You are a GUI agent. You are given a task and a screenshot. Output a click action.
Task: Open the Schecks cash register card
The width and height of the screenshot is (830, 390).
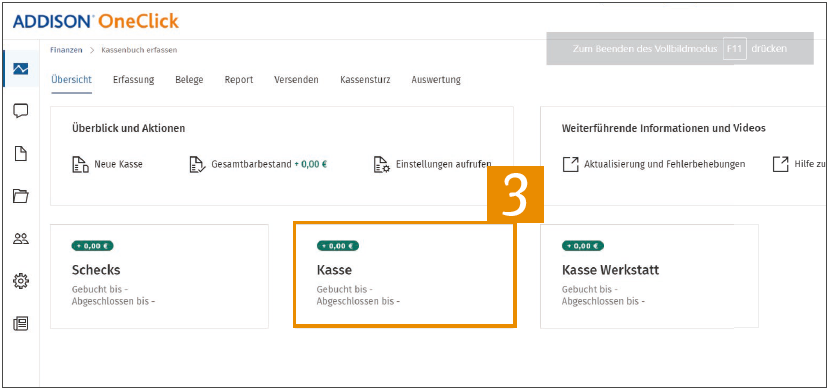tap(159, 276)
